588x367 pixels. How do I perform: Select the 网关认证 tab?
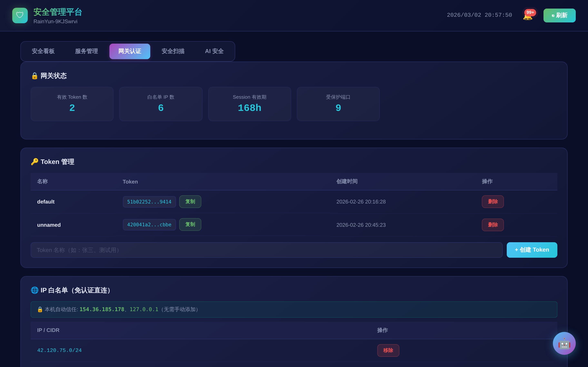click(130, 51)
